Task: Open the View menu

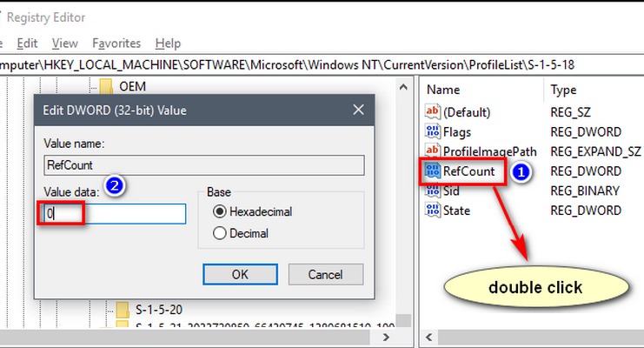Action: [x=65, y=43]
